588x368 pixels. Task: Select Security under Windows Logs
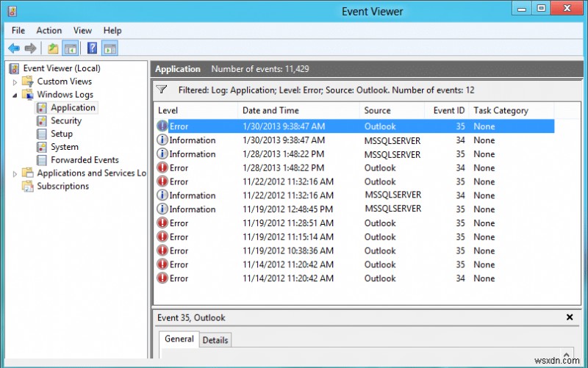click(66, 120)
